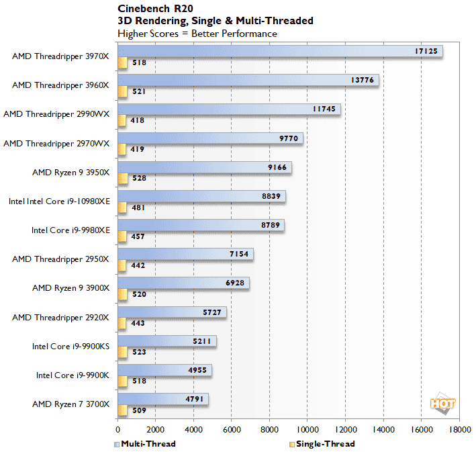This screenshot has height=452, width=476.
Task: Click the 520 single-thread score value
Action: click(140, 294)
